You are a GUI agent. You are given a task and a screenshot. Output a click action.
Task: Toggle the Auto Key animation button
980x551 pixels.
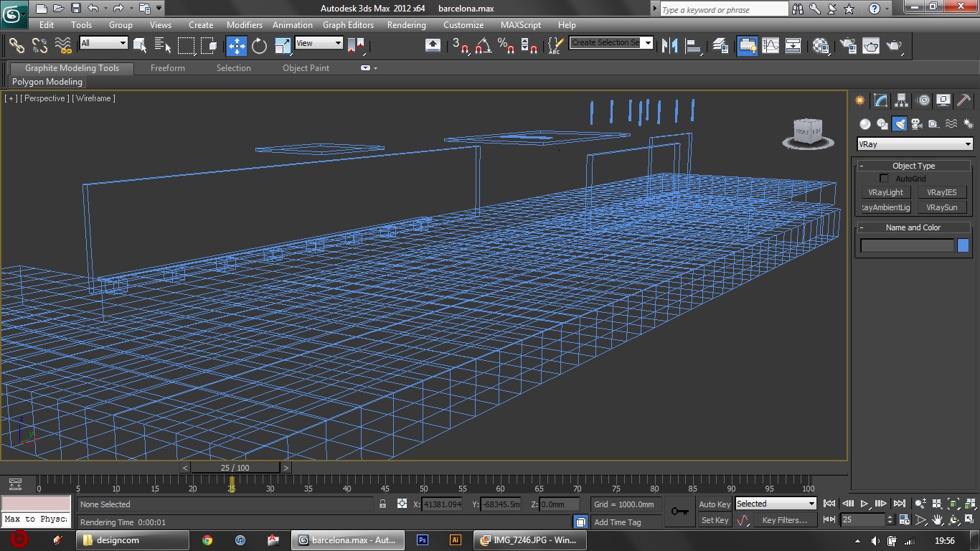coord(714,504)
